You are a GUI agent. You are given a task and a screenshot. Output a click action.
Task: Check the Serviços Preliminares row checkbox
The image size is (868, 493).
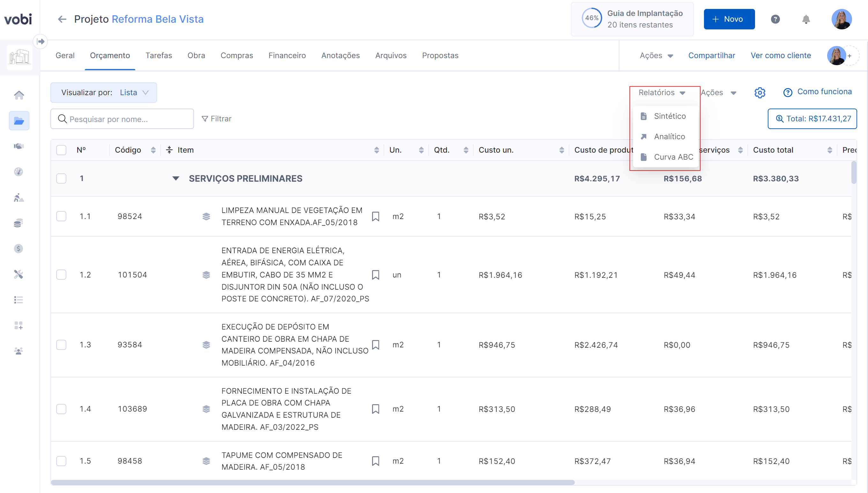point(61,178)
